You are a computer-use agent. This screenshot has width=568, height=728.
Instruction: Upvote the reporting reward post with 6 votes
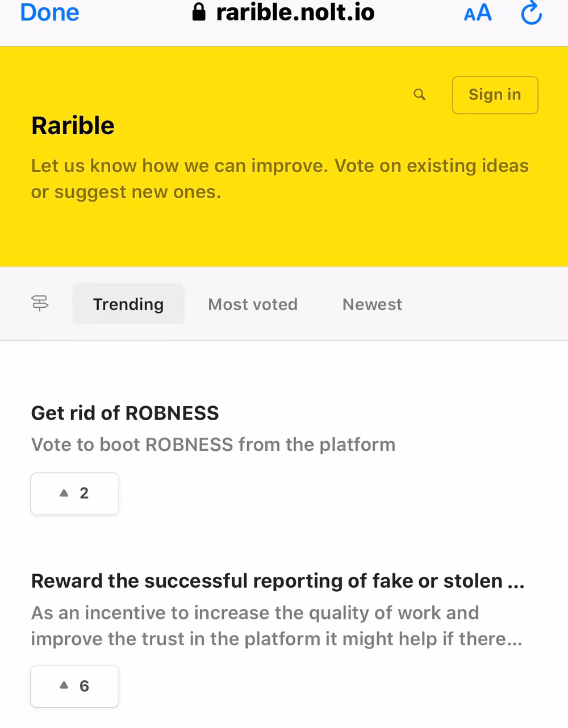tap(74, 686)
